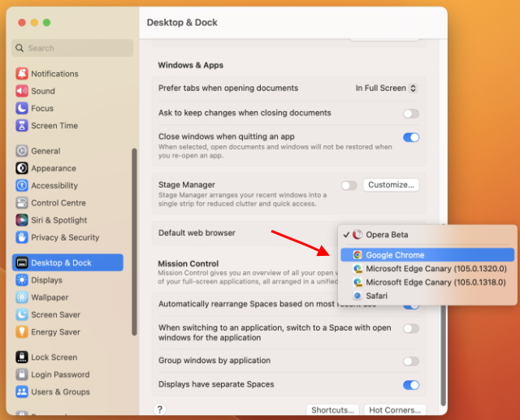Screen dimensions: 520x420
Task: Click the Mission Control heading
Action: click(x=188, y=263)
